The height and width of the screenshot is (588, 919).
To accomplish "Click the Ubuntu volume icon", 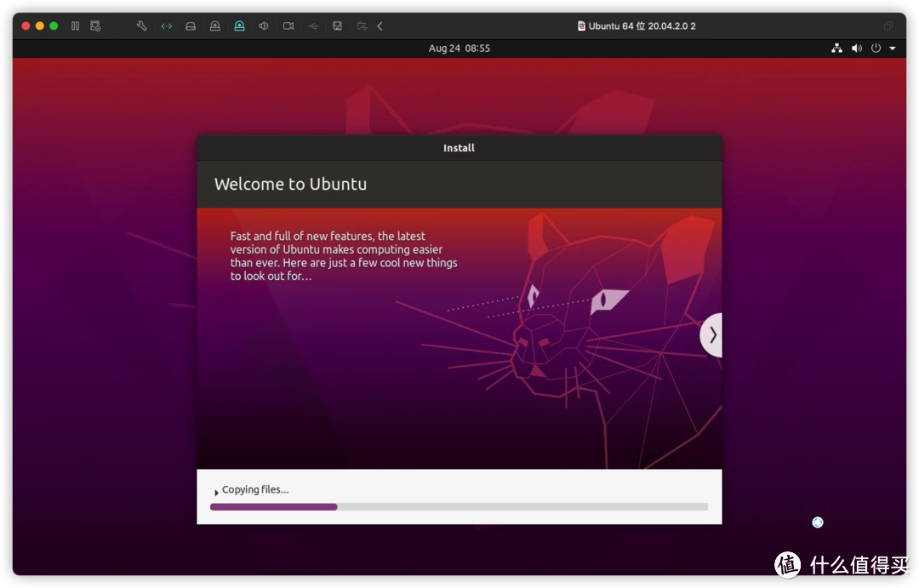I will point(856,49).
